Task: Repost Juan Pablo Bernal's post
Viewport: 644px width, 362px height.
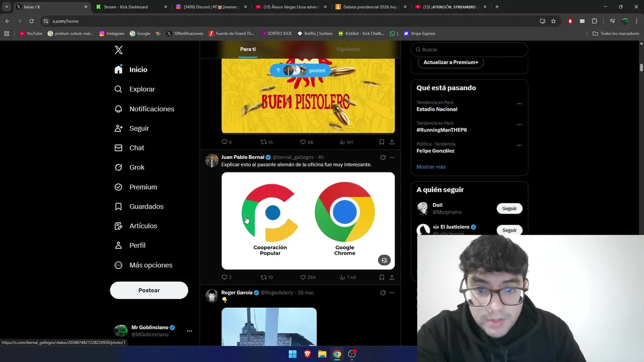Action: pos(267,277)
